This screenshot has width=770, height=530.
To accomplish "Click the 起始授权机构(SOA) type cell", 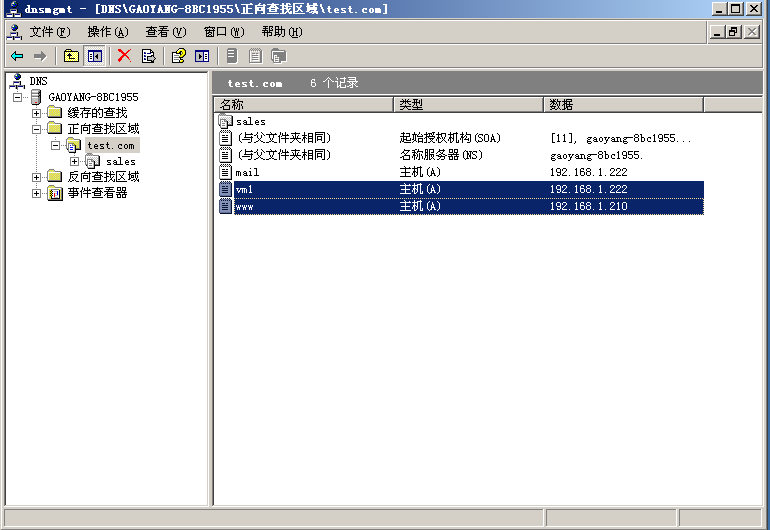I will tap(450, 138).
